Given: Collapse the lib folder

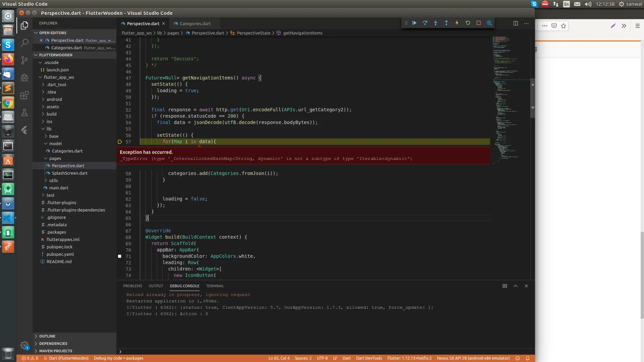Looking at the screenshot, I should 49,129.
